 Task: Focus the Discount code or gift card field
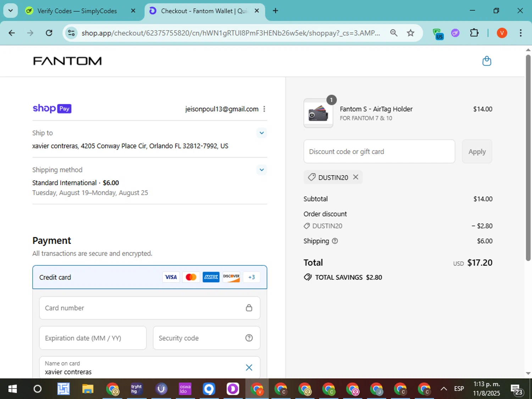tap(379, 151)
